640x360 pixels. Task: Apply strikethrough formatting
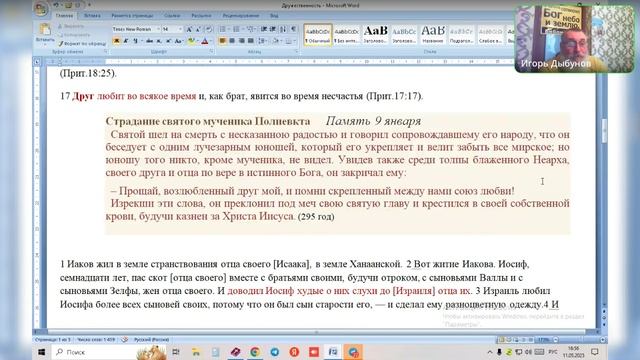[149, 41]
